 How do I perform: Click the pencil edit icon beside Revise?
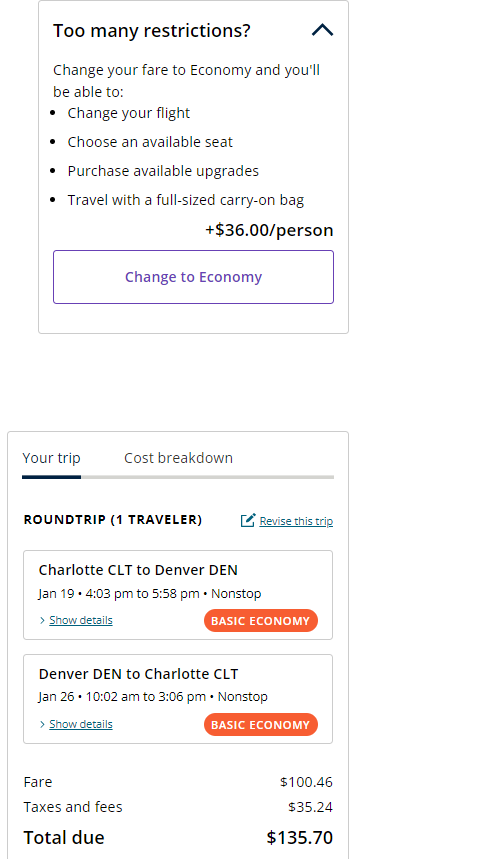[x=248, y=520]
